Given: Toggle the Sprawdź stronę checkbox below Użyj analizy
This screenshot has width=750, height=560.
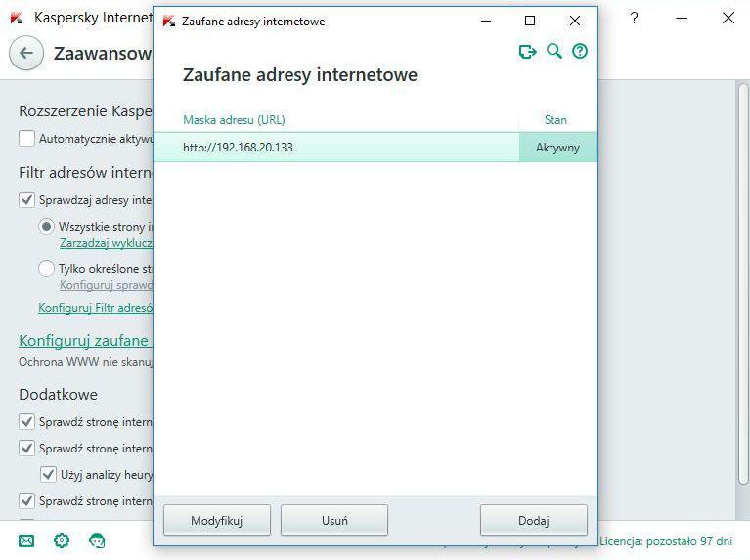Looking at the screenshot, I should point(26,500).
